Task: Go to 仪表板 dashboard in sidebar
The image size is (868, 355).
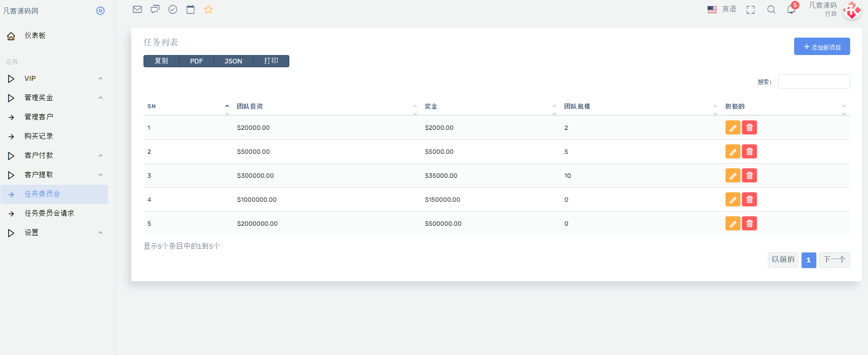Action: pos(35,36)
